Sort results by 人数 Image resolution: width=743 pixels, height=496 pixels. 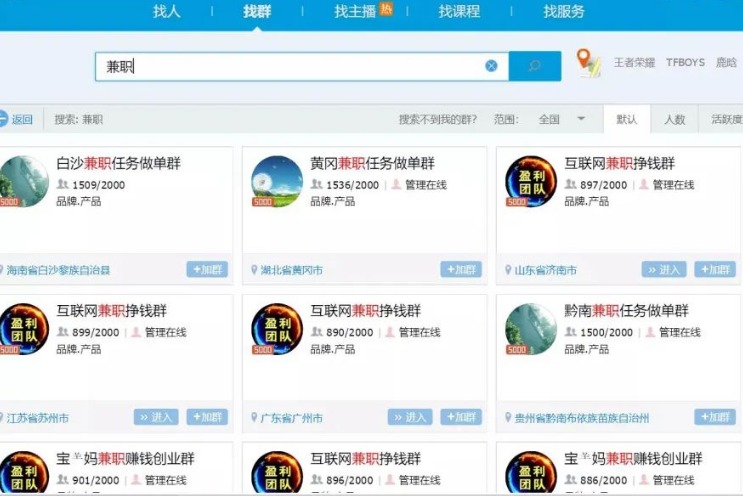pos(675,119)
